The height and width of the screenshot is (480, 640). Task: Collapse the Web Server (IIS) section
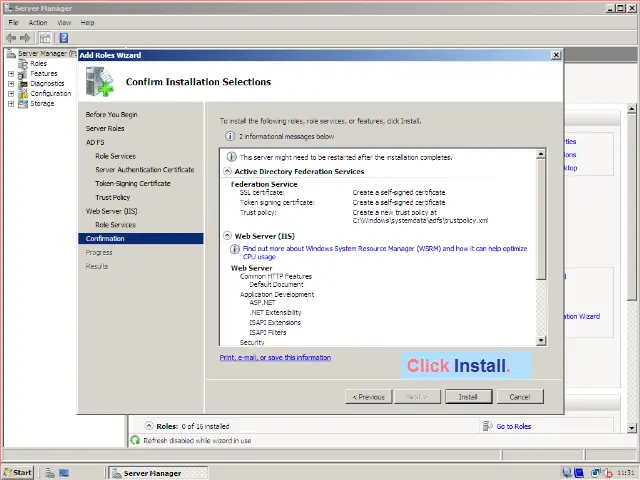[x=227, y=236]
